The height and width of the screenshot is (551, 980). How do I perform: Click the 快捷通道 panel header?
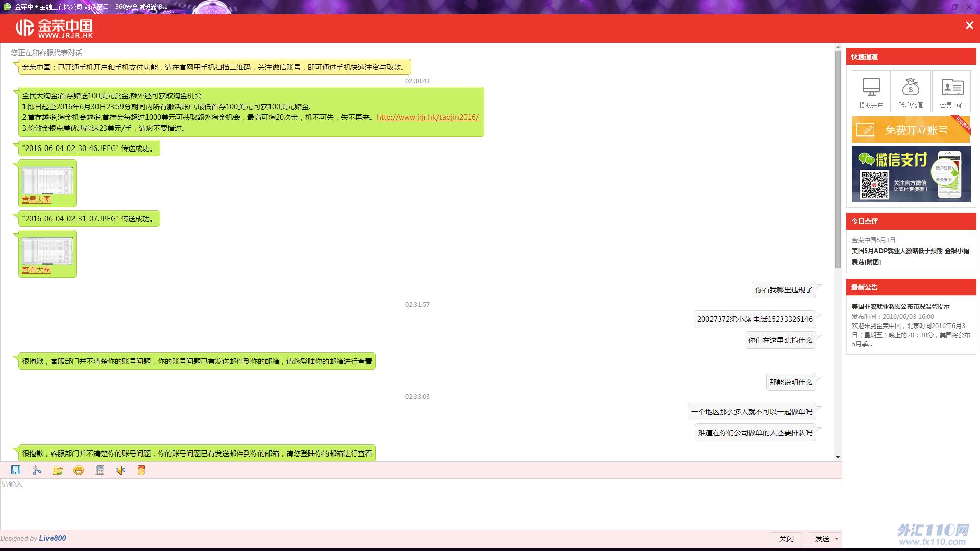[911, 56]
